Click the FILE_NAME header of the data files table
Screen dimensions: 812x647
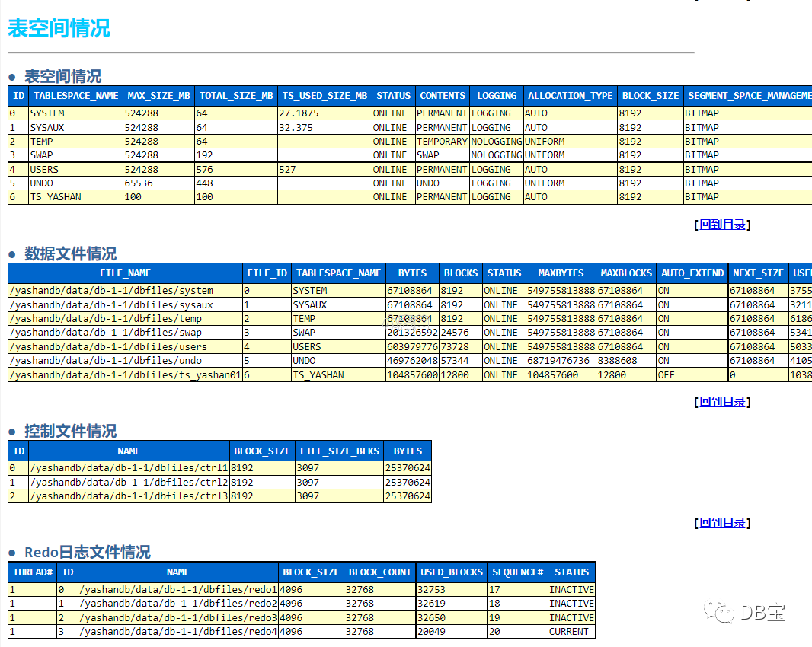pyautogui.click(x=126, y=273)
